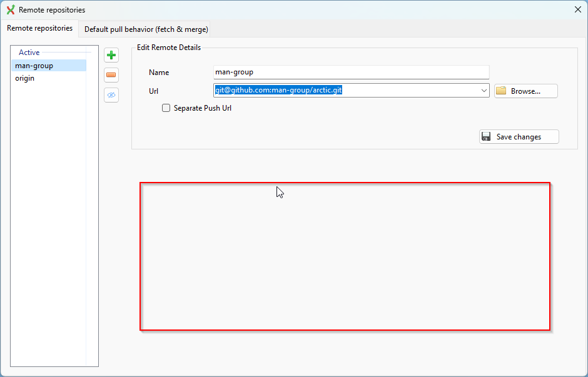Click the Save changes button
This screenshot has width=588, height=377.
coord(519,137)
